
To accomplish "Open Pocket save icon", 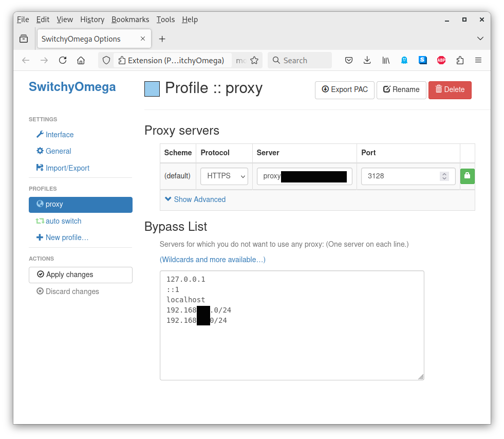I will (x=349, y=60).
